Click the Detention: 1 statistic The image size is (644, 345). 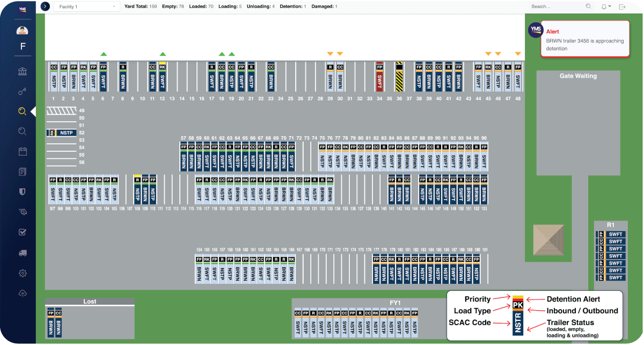pos(293,6)
